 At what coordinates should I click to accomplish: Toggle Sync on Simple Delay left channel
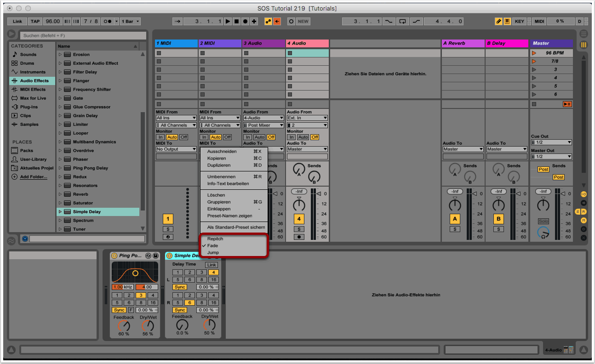(180, 287)
